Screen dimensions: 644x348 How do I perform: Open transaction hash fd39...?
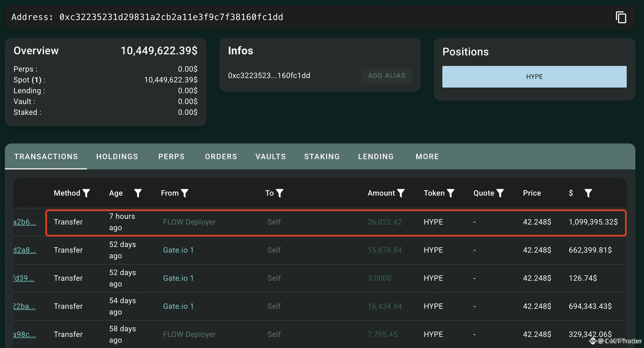(x=24, y=278)
